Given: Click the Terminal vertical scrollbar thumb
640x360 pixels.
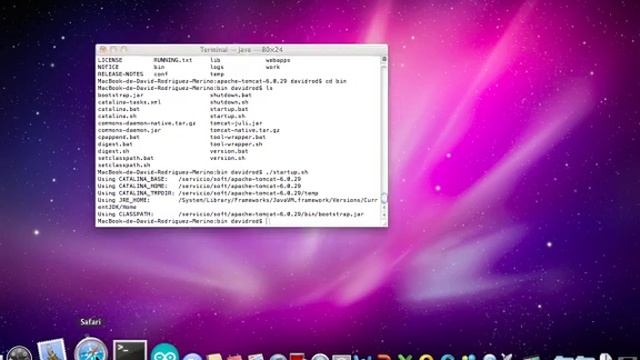Looking at the screenshot, I should 384,198.
